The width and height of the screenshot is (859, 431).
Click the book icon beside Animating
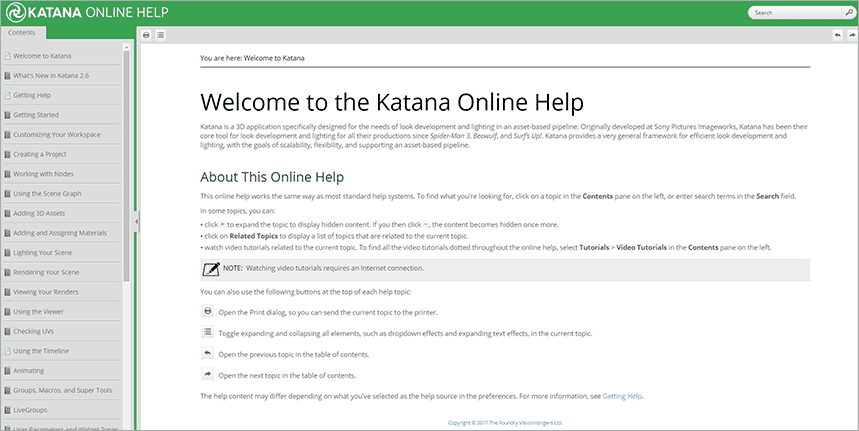8,371
